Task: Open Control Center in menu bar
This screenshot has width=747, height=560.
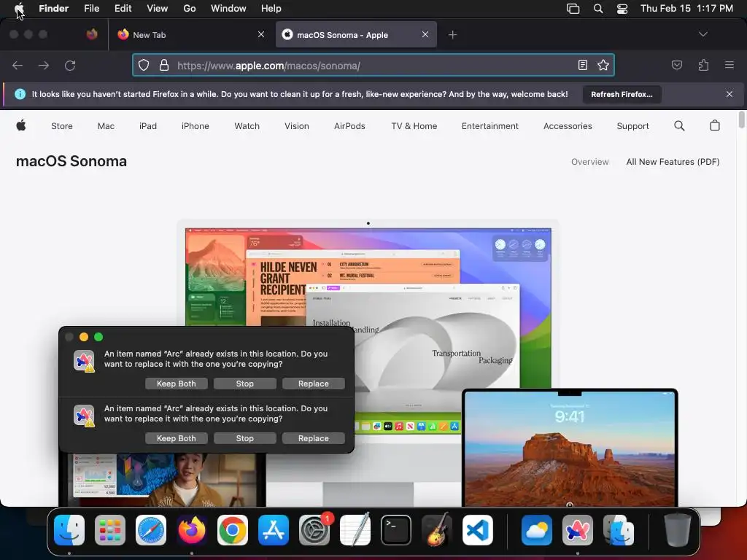Action: tap(622, 9)
